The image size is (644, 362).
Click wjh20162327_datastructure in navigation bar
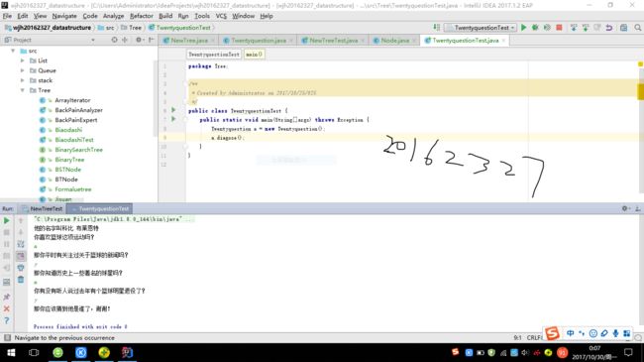48,28
